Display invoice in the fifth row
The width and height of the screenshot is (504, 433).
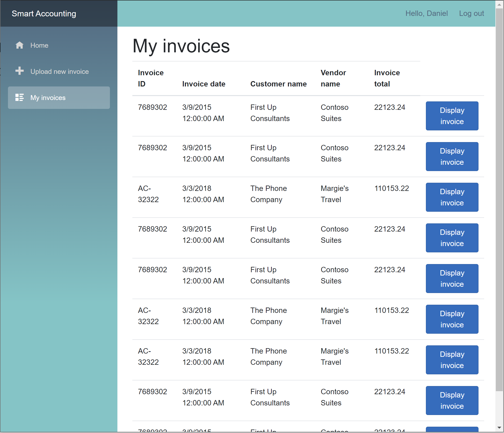[452, 279]
